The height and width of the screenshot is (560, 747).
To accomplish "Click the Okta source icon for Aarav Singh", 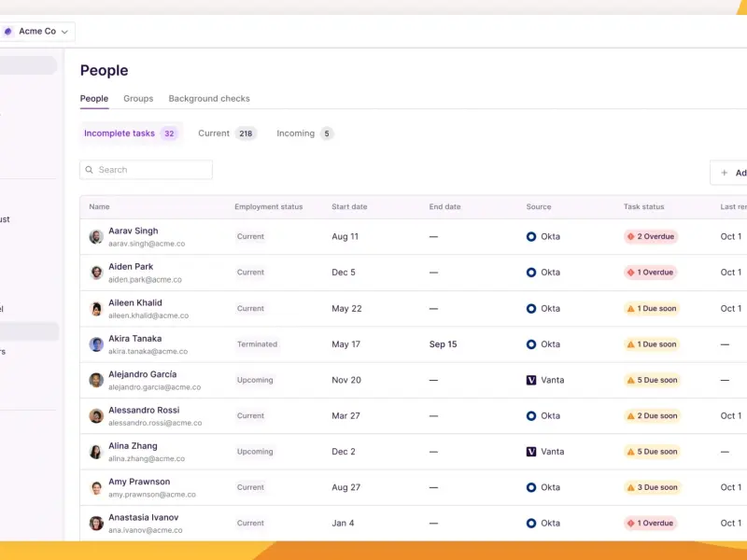I will [x=531, y=237].
